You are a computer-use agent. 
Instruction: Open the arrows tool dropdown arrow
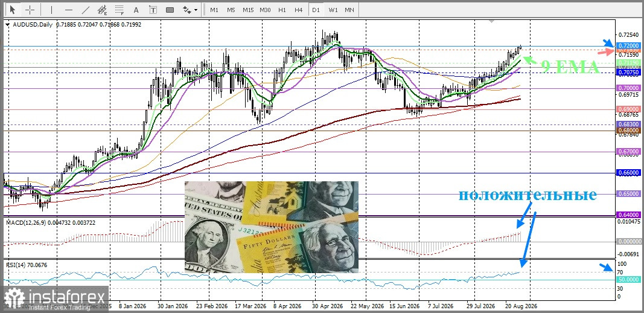[196, 10]
